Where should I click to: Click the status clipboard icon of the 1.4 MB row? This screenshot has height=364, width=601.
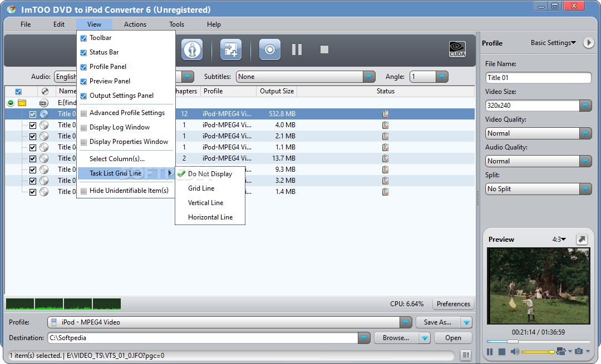(x=385, y=191)
